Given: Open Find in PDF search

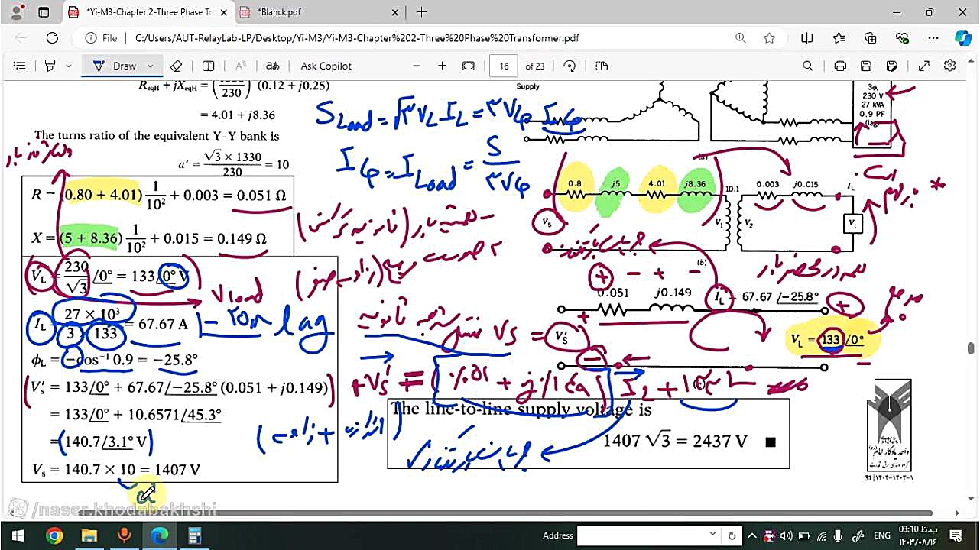Looking at the screenshot, I should [x=807, y=66].
